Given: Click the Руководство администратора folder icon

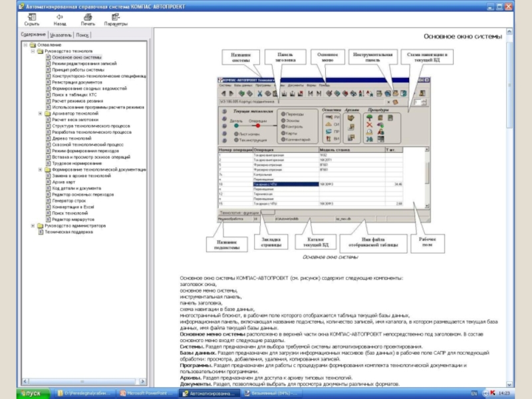Looking at the screenshot, I should [41, 225].
